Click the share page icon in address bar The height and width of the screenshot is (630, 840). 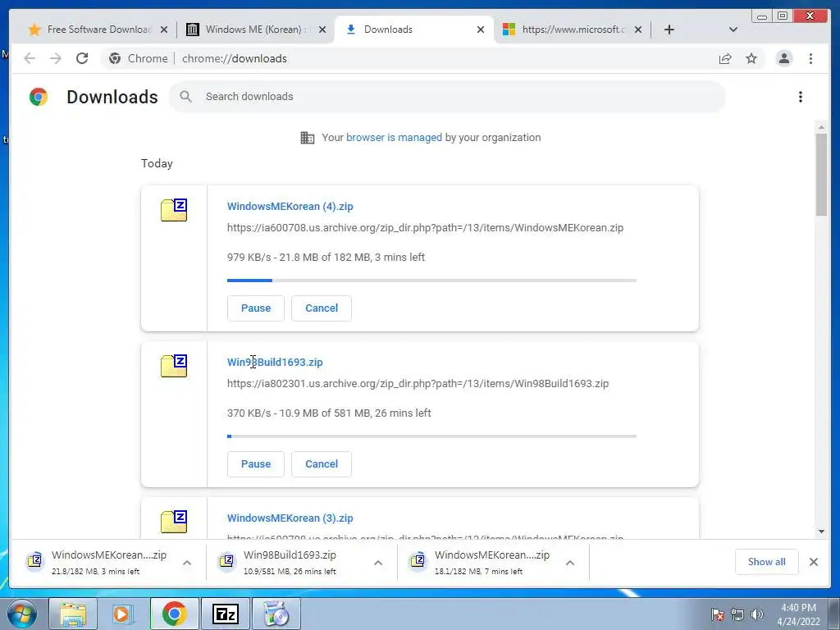(x=725, y=58)
